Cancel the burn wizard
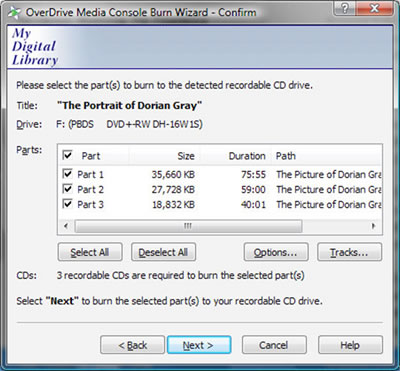 point(274,345)
